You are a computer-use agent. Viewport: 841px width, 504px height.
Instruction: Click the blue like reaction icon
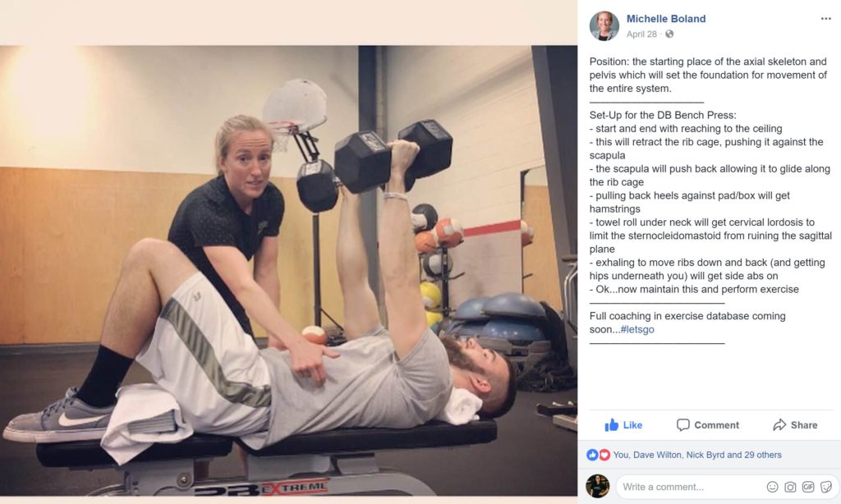[x=593, y=455]
